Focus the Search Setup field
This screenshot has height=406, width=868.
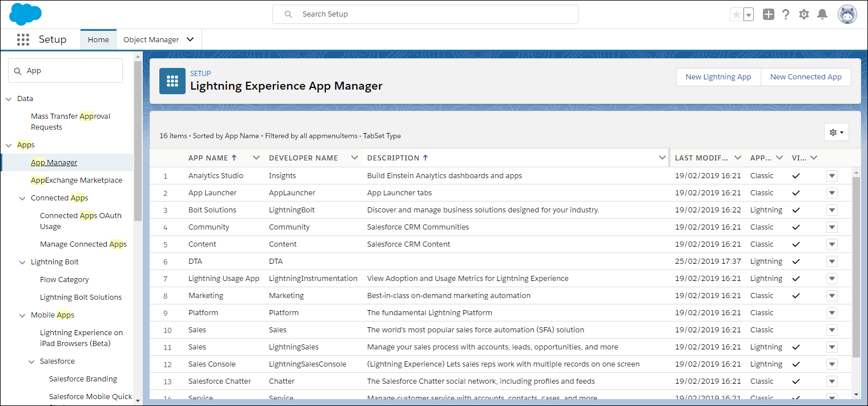click(x=425, y=14)
